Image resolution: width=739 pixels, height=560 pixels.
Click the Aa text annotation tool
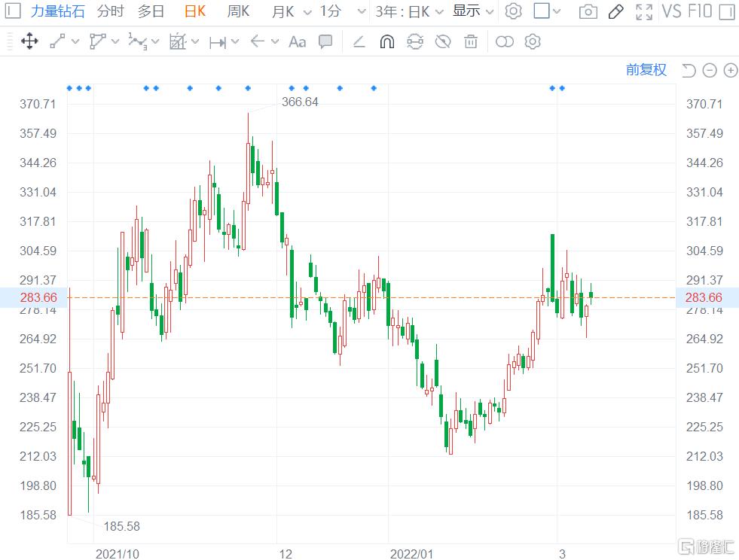coord(297,41)
